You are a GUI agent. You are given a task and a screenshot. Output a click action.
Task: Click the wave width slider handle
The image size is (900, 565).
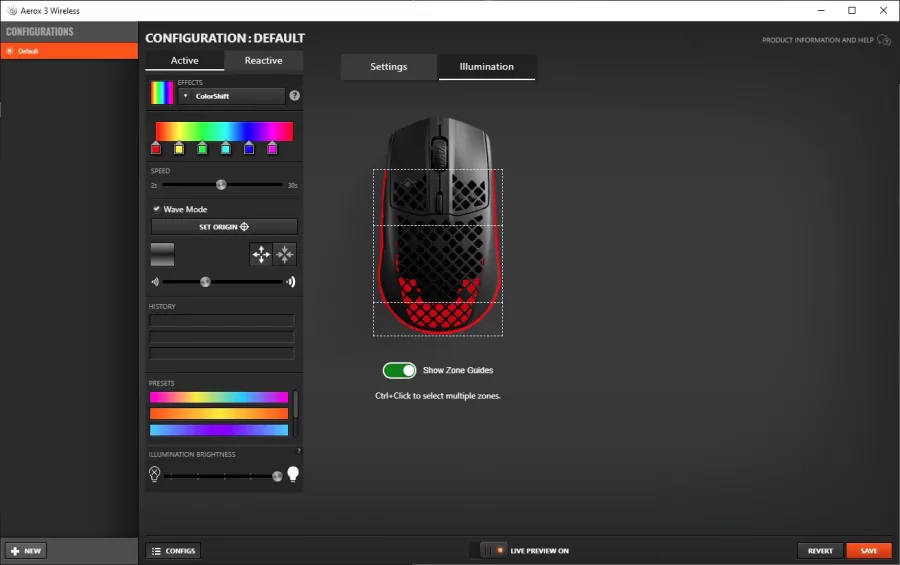pyautogui.click(x=205, y=282)
